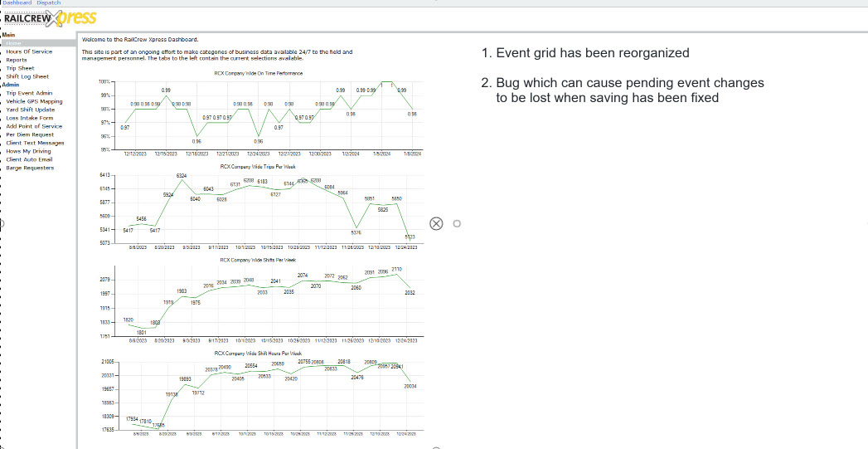Open Trip Event Admin
The image size is (868, 449).
[29, 93]
